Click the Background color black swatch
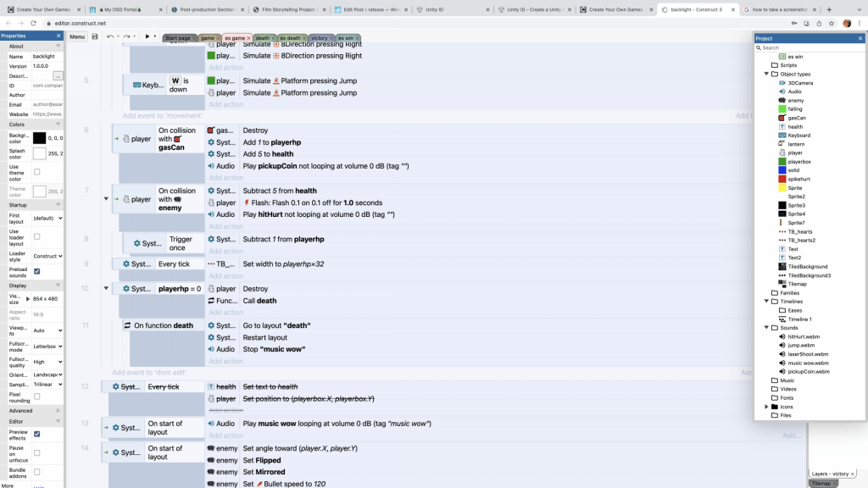Screen dimensions: 868x488 click(x=39, y=138)
